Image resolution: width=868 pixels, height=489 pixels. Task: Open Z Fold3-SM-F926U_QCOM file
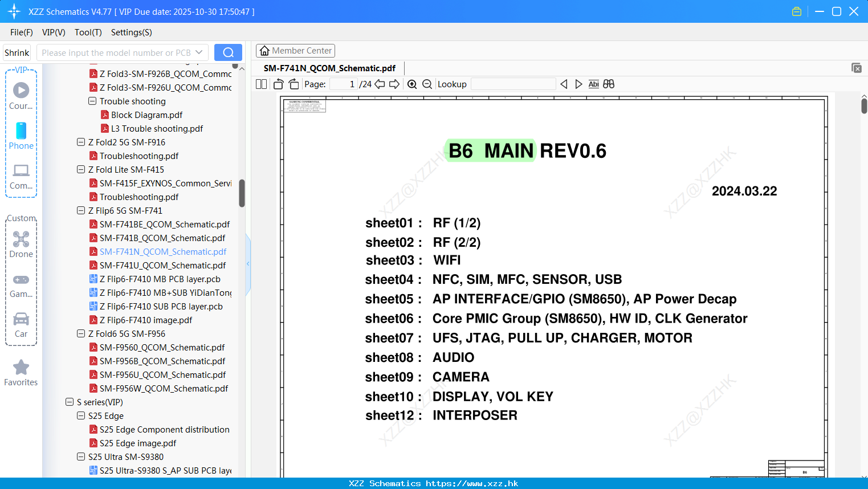[x=165, y=87]
